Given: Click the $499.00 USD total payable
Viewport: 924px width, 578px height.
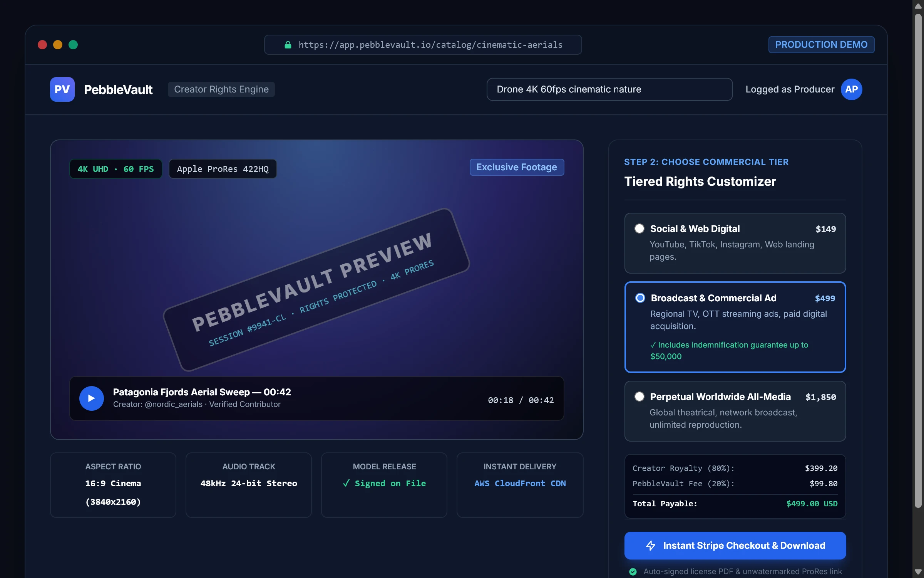Looking at the screenshot, I should [812, 504].
